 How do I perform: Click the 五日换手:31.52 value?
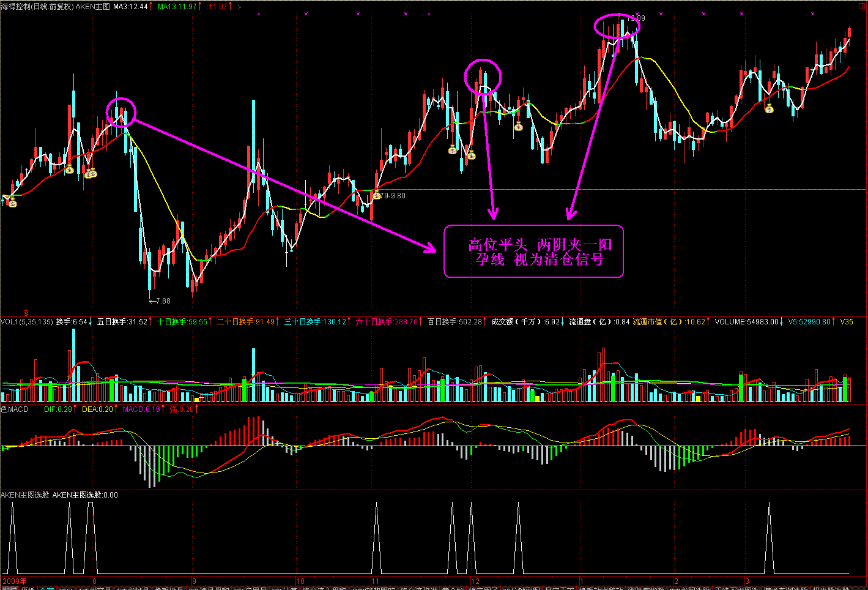pyautogui.click(x=122, y=321)
